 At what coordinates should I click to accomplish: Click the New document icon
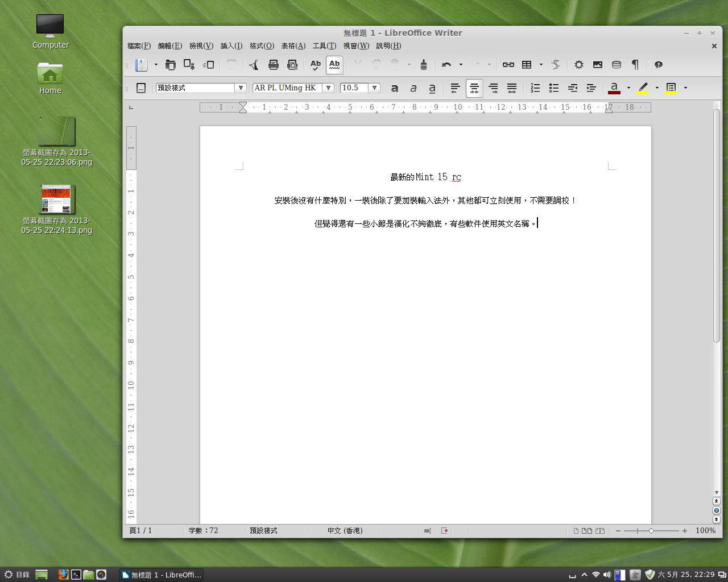(x=141, y=65)
